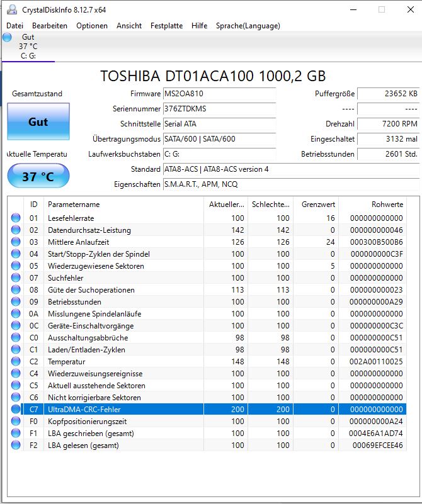Click the Eingeschaltet value 3132 mal
The image size is (422, 504).
[389, 139]
